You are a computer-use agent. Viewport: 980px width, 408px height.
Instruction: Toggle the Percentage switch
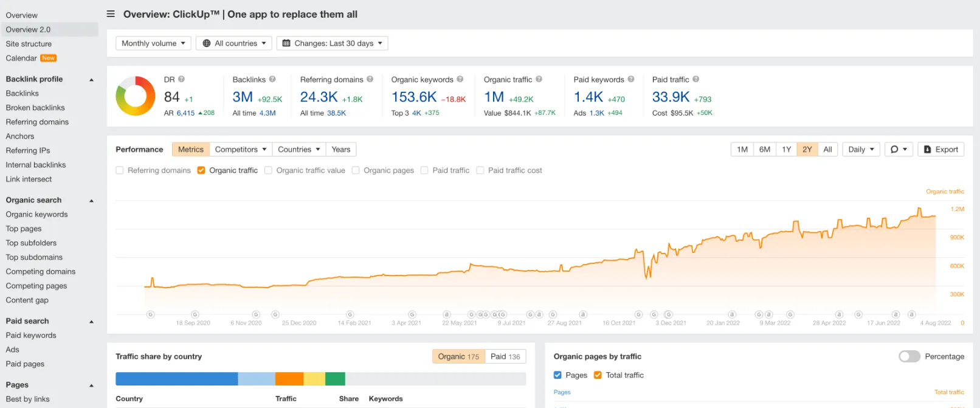(909, 356)
